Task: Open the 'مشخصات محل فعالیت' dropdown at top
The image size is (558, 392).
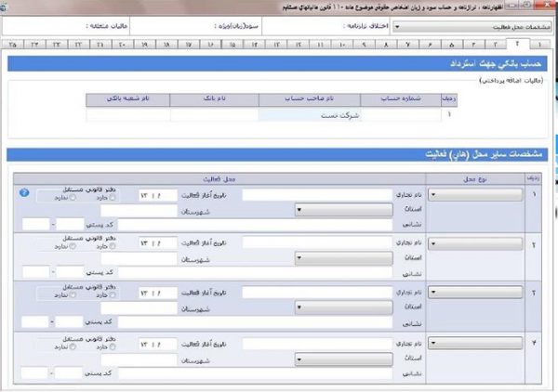Action: (x=472, y=27)
